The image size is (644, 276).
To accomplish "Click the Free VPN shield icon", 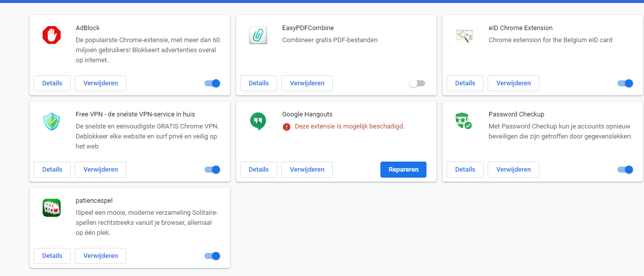I will point(52,121).
